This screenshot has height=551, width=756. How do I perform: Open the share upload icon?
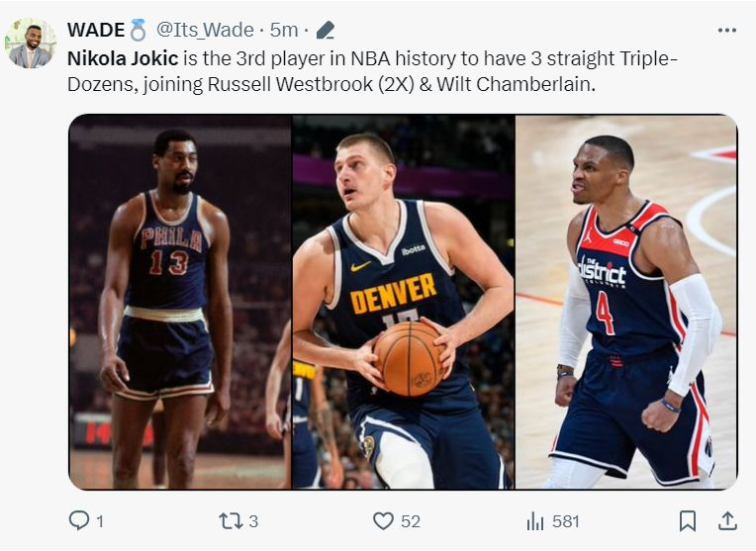pos(727,521)
